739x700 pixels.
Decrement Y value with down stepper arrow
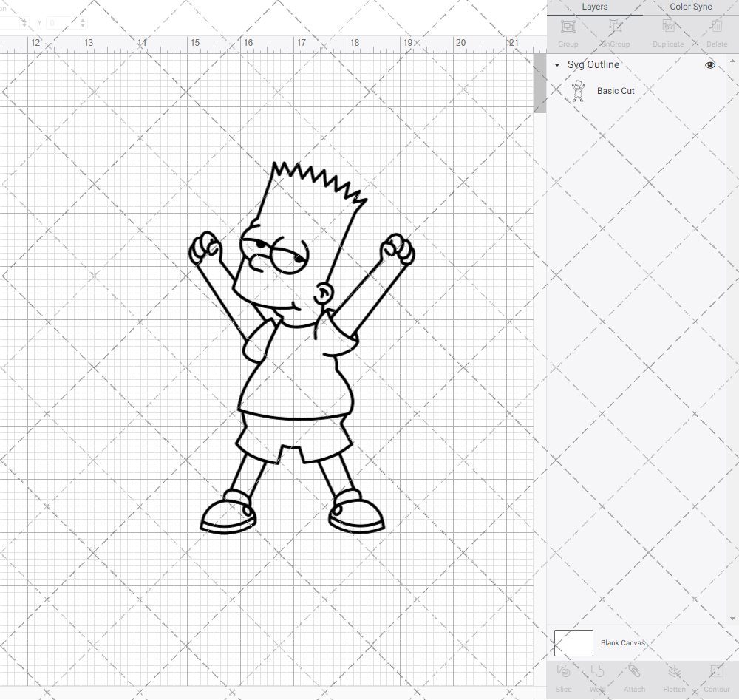click(82, 25)
